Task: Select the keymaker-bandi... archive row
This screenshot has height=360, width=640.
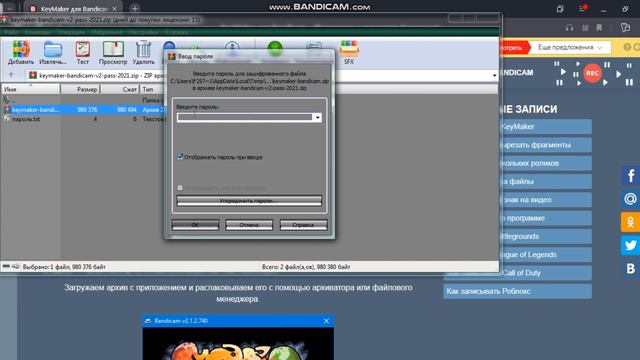Action: (84, 109)
